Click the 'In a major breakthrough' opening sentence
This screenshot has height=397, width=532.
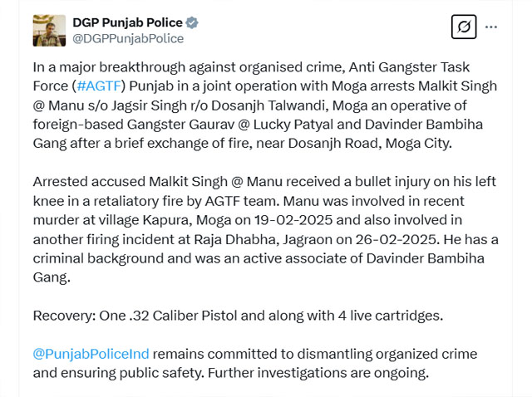(264, 105)
